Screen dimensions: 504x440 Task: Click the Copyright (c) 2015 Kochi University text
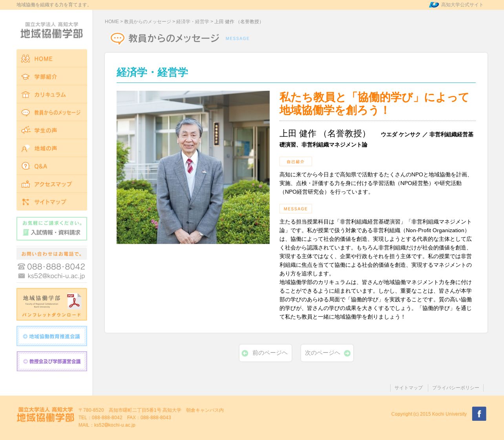coord(429,414)
